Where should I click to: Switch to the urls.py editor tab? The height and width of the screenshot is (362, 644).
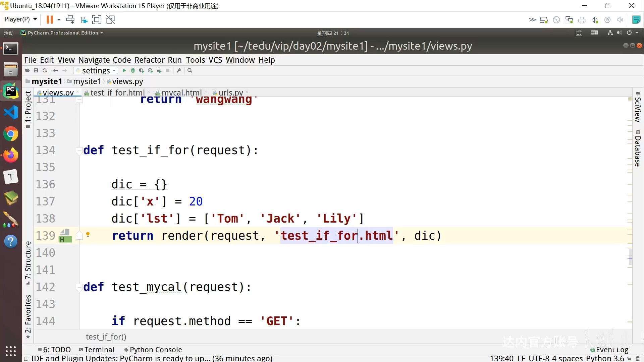231,93
